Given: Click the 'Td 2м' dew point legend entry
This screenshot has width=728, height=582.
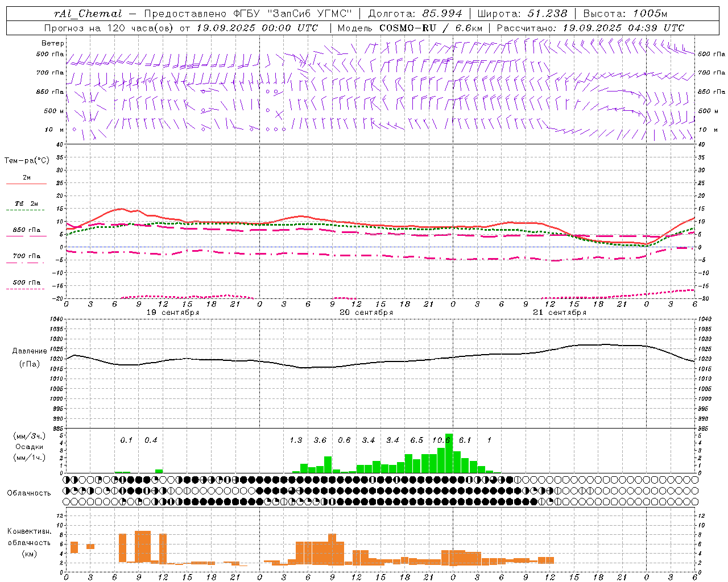Looking at the screenshot, I should point(27,203).
